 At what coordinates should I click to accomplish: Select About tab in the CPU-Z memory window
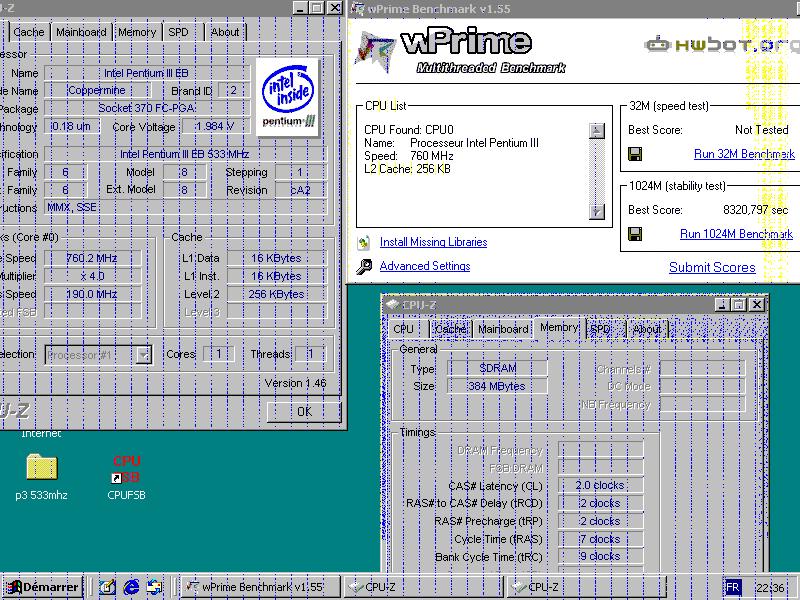(647, 329)
